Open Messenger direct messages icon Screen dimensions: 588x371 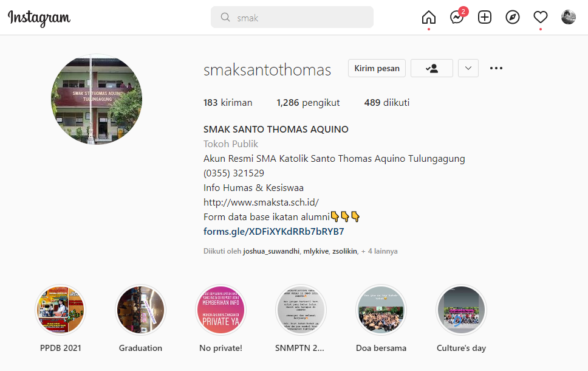pyautogui.click(x=457, y=17)
